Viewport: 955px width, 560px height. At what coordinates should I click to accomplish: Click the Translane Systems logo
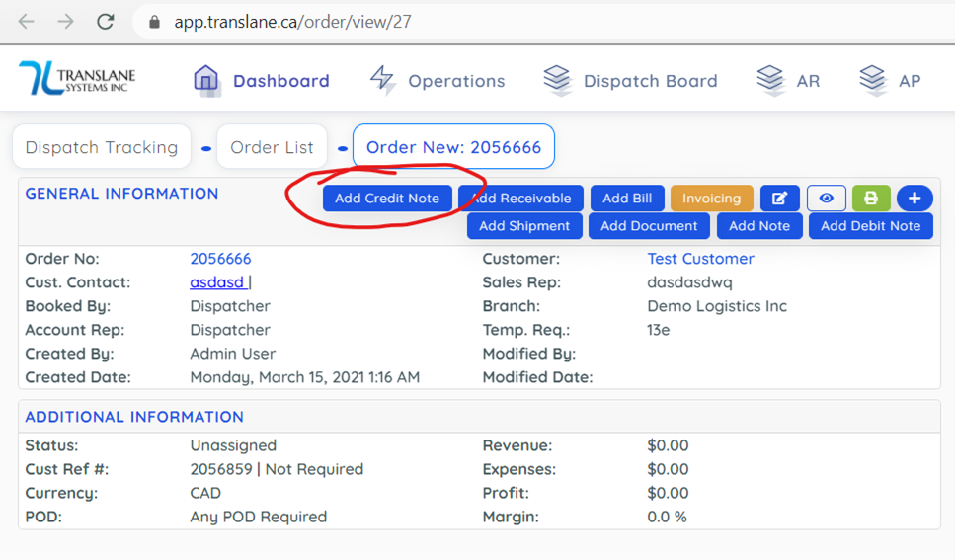point(77,79)
